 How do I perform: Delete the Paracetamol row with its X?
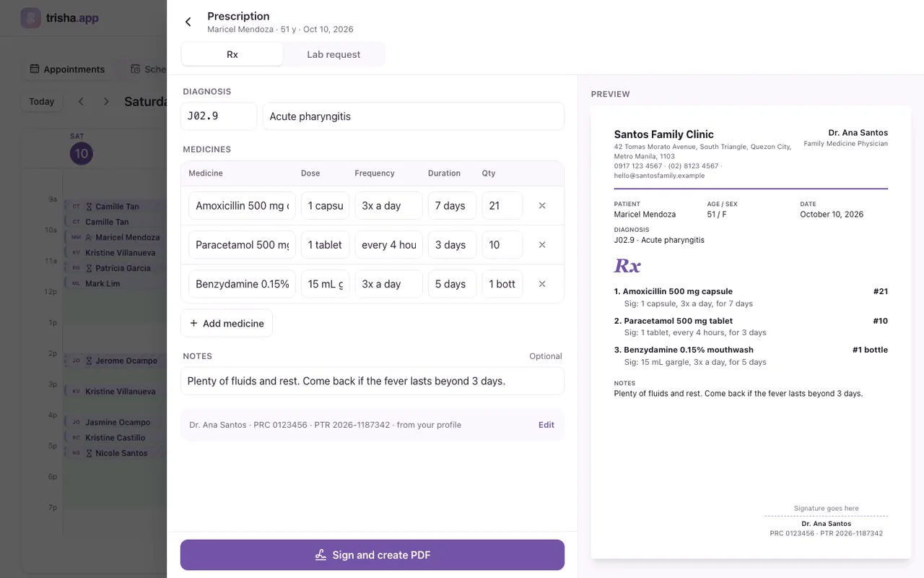coord(542,245)
